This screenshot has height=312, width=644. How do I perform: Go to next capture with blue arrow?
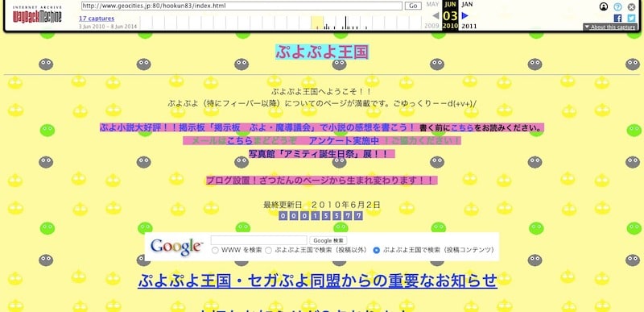click(465, 15)
